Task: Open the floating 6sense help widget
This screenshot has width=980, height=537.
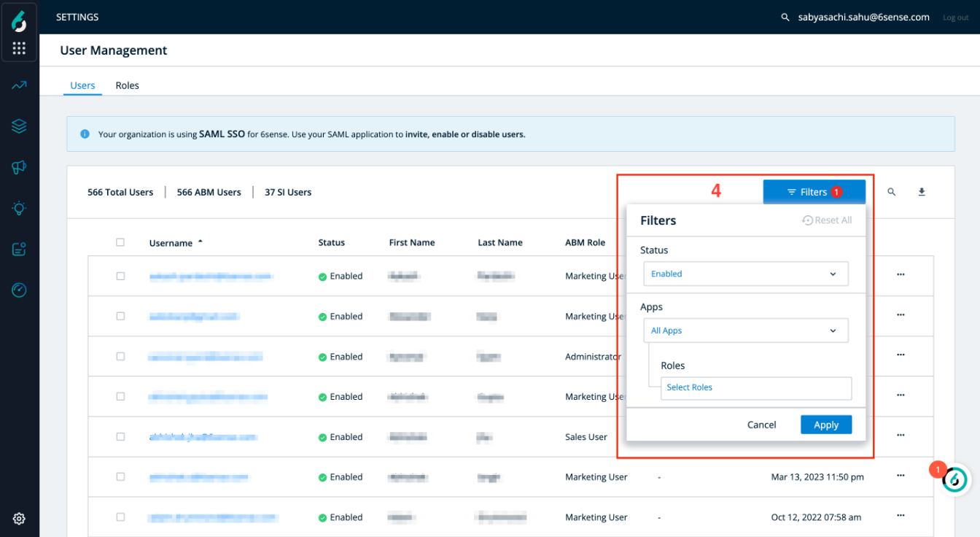Action: (x=954, y=479)
